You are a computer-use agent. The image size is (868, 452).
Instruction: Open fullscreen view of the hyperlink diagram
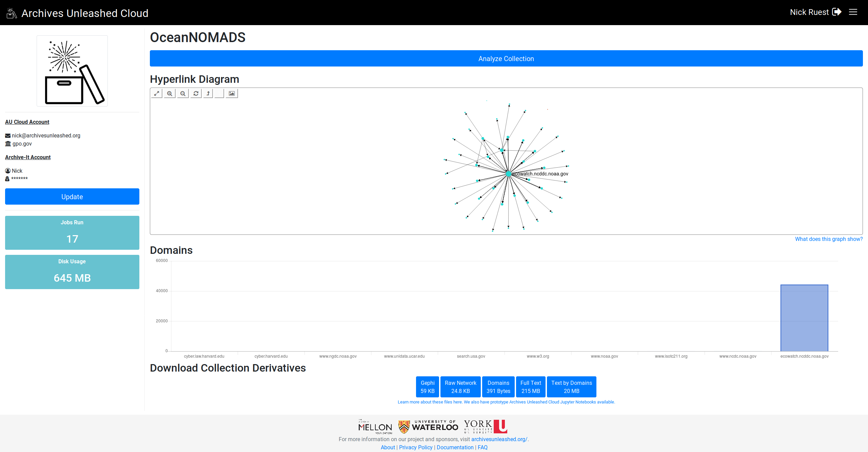click(157, 93)
